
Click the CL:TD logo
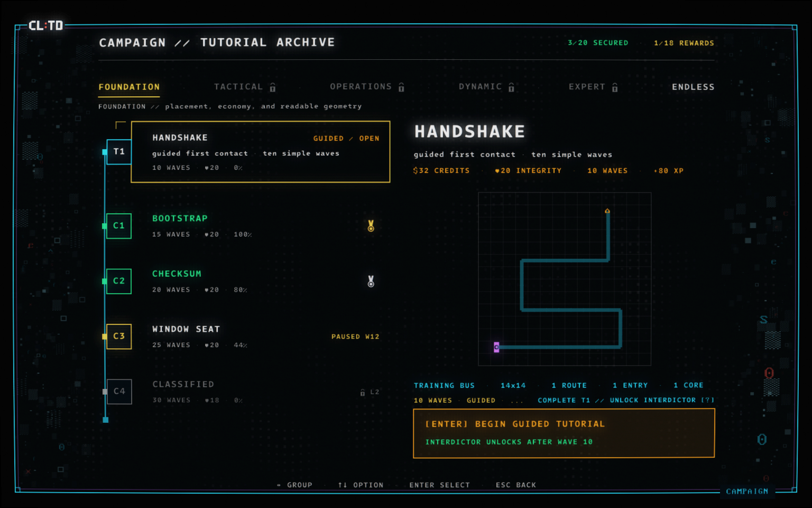point(45,25)
